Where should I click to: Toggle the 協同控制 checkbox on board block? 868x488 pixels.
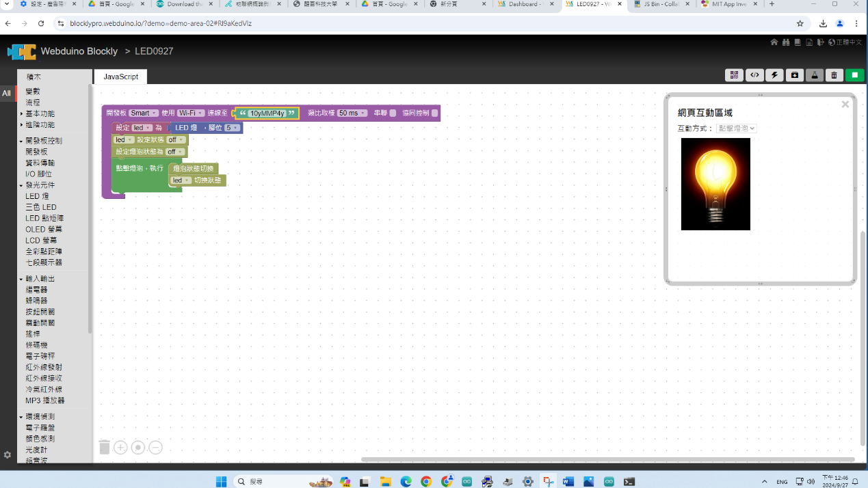coord(434,113)
